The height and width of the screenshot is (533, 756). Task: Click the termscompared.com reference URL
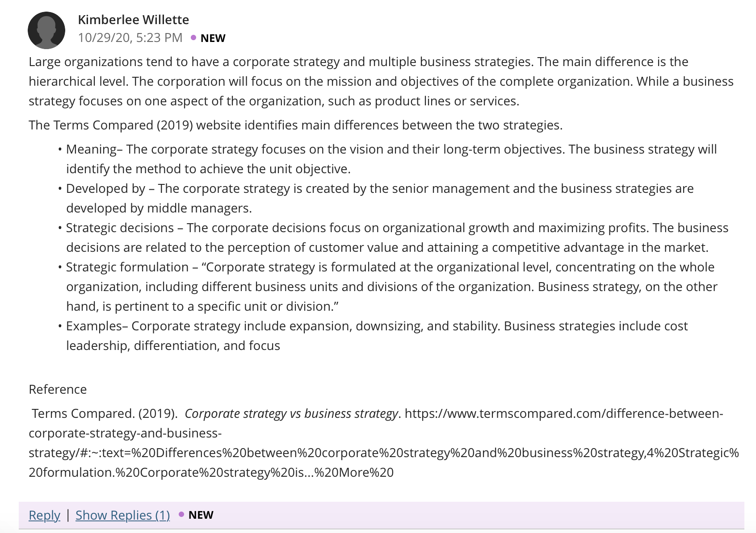tap(384, 443)
